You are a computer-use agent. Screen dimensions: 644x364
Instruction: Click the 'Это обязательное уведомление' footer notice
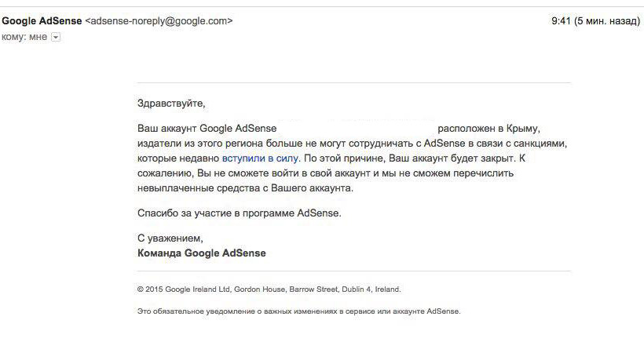pyautogui.click(x=299, y=311)
